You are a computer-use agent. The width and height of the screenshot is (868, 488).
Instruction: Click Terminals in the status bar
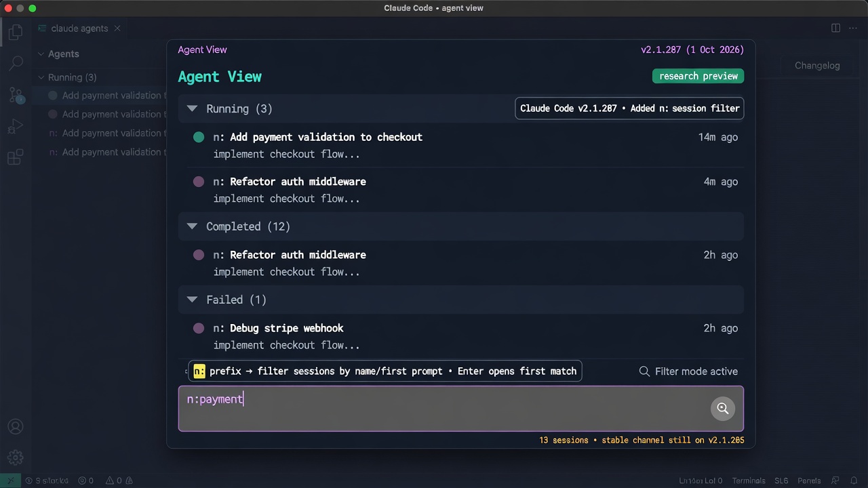[x=749, y=481]
